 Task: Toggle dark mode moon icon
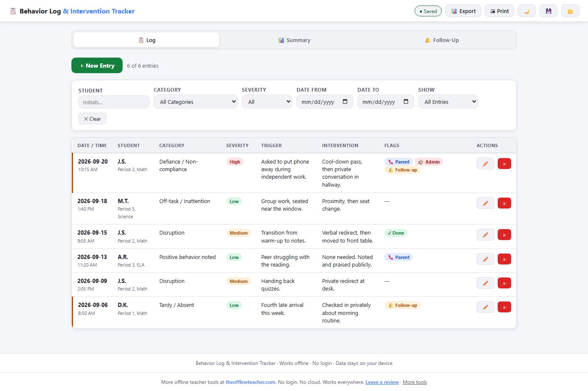click(527, 11)
